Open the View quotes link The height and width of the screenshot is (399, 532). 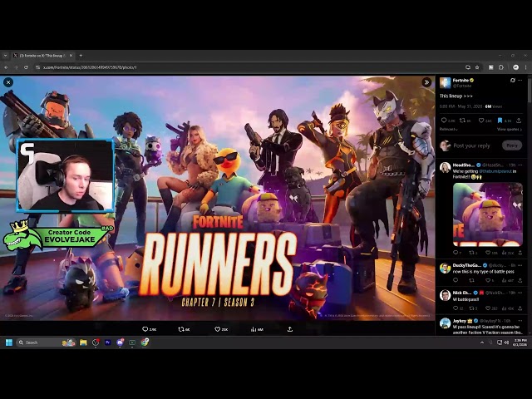pos(509,130)
